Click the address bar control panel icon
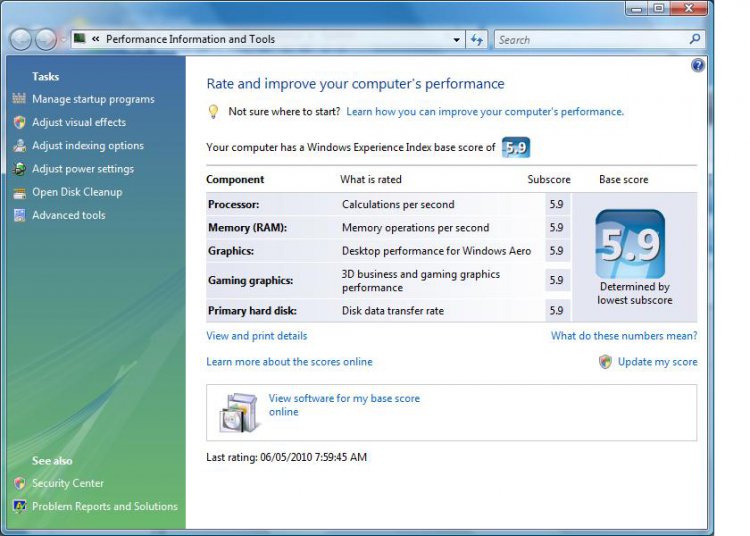This screenshot has height=536, width=750. pyautogui.click(x=80, y=38)
